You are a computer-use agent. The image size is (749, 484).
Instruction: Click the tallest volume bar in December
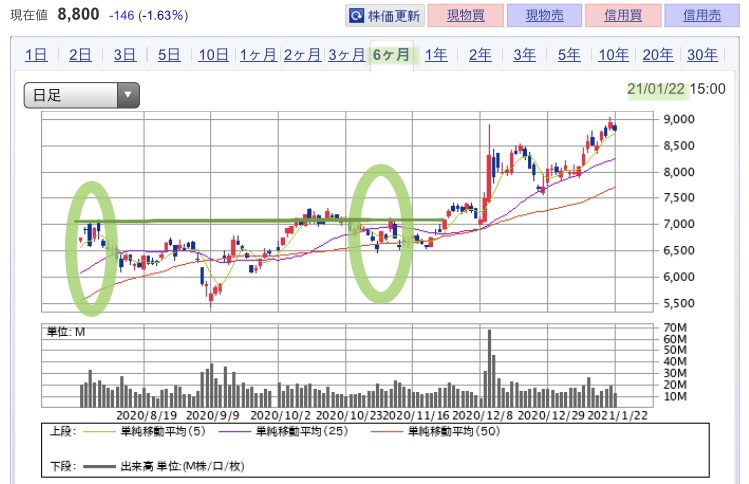(489, 368)
